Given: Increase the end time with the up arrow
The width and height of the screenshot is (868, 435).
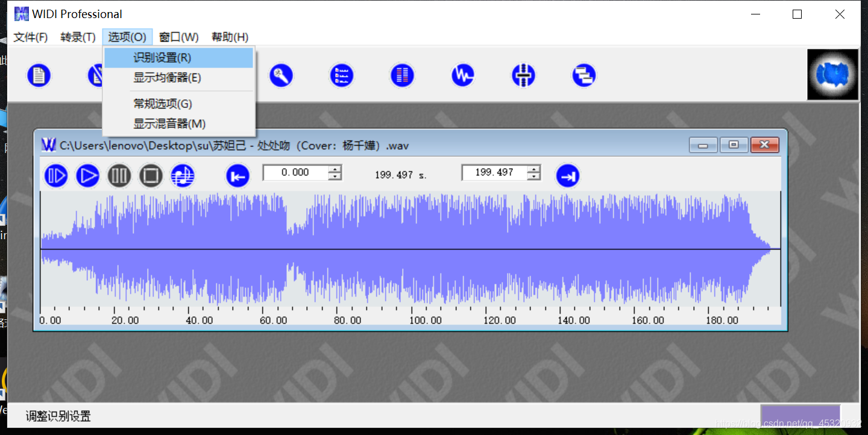Looking at the screenshot, I should pos(534,169).
